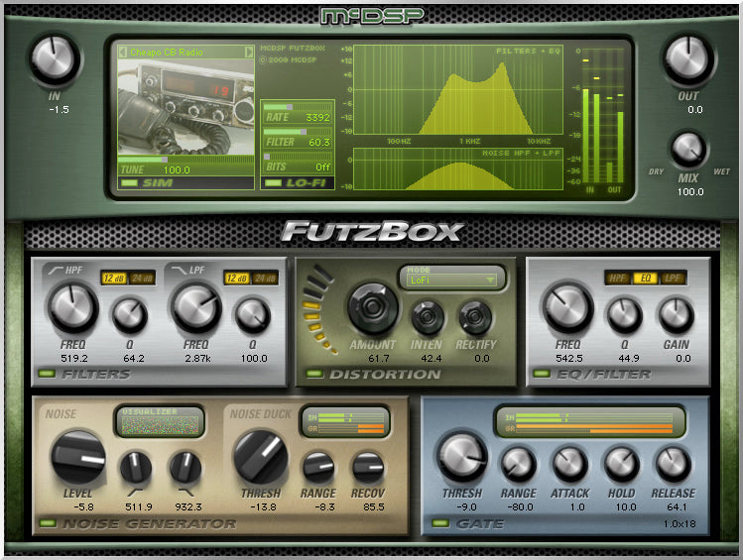Click the IN input level knob
The image size is (743, 560).
55,60
